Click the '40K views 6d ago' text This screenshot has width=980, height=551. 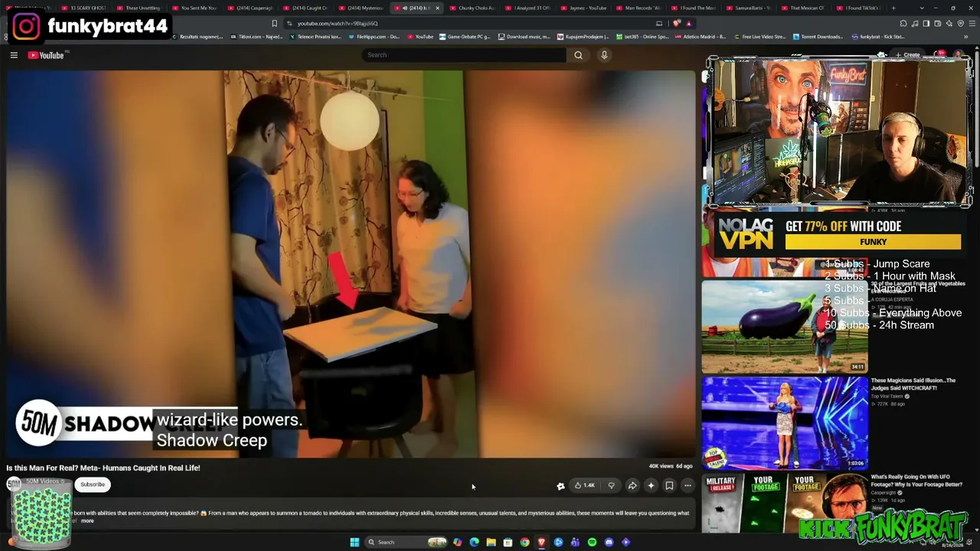click(671, 466)
